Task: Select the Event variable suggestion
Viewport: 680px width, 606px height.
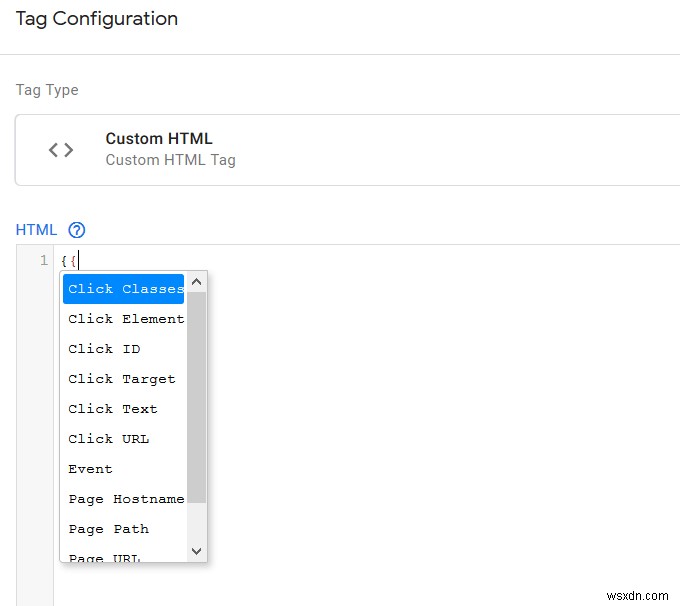Action: [x=124, y=469]
